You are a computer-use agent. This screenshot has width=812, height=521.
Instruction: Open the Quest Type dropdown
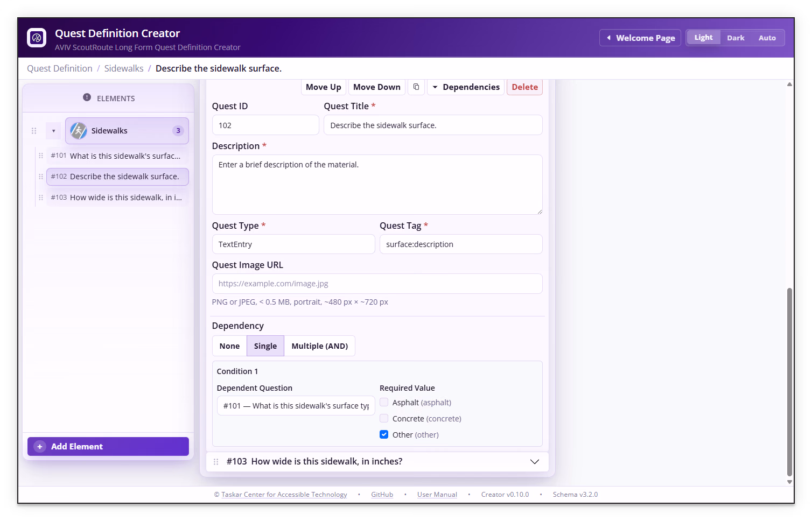[293, 244]
